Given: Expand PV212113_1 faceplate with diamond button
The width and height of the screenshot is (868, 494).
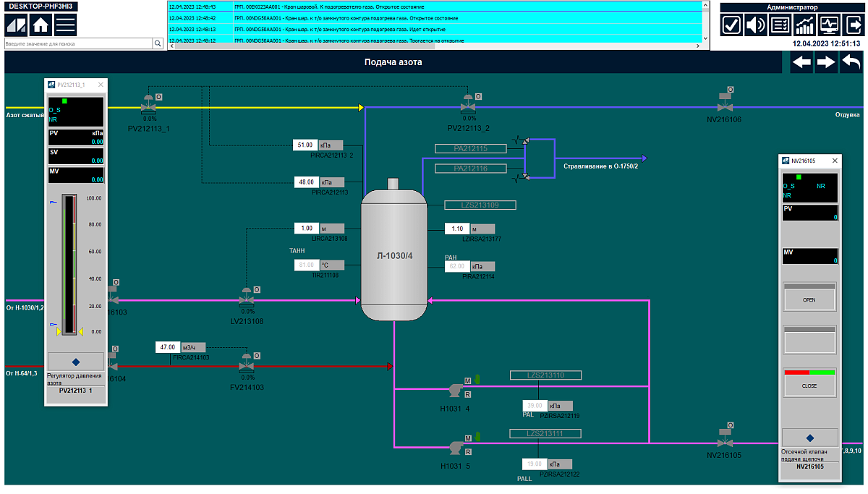Looking at the screenshot, I should pos(76,361).
